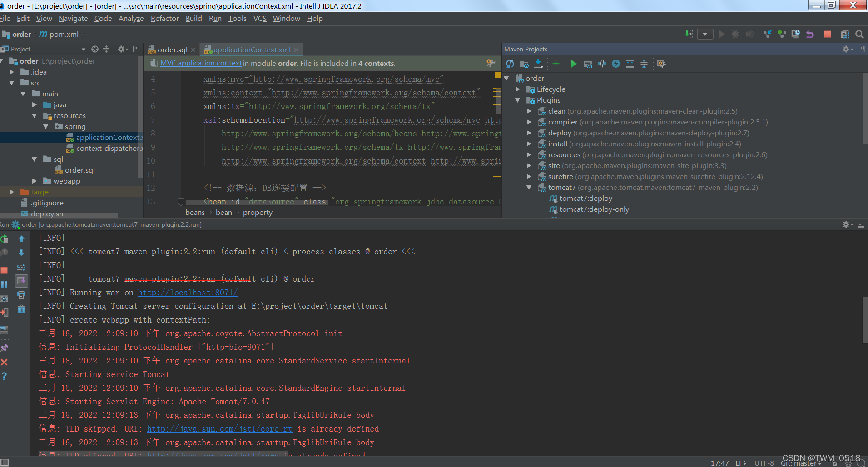Expand the .idea folder
Viewport: 868px width, 467px height.
click(12, 72)
